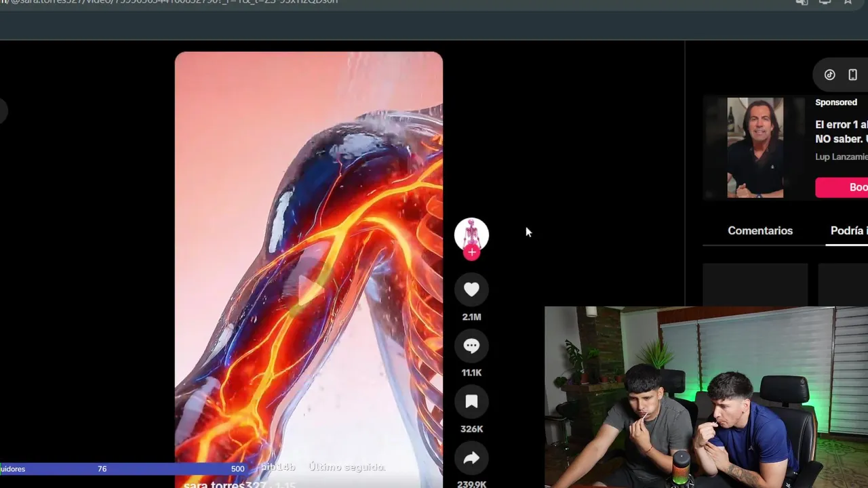Click the advertiser name "Lup Lanzamie"

tap(841, 157)
